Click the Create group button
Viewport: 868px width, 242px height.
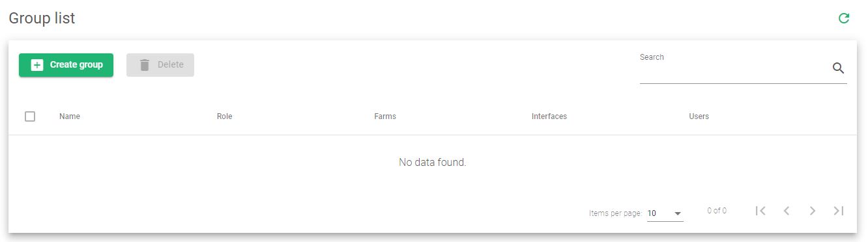tap(66, 65)
